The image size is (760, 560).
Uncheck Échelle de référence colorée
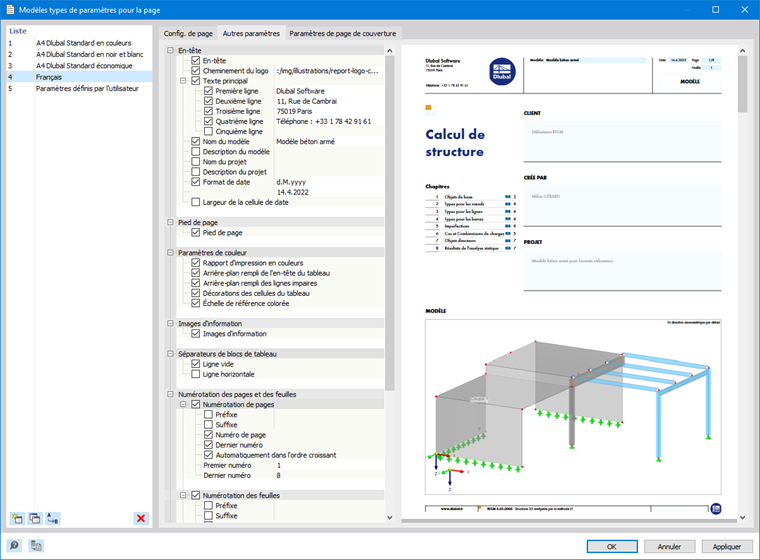pos(196,304)
